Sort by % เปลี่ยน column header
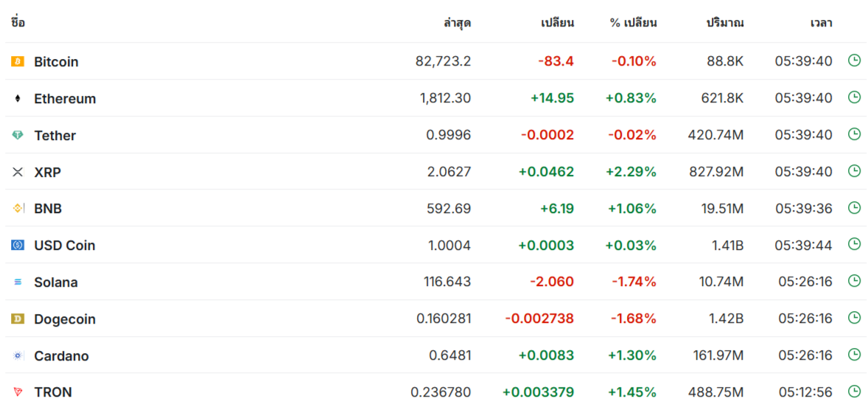Image resolution: width=868 pixels, height=407 pixels. (x=633, y=23)
